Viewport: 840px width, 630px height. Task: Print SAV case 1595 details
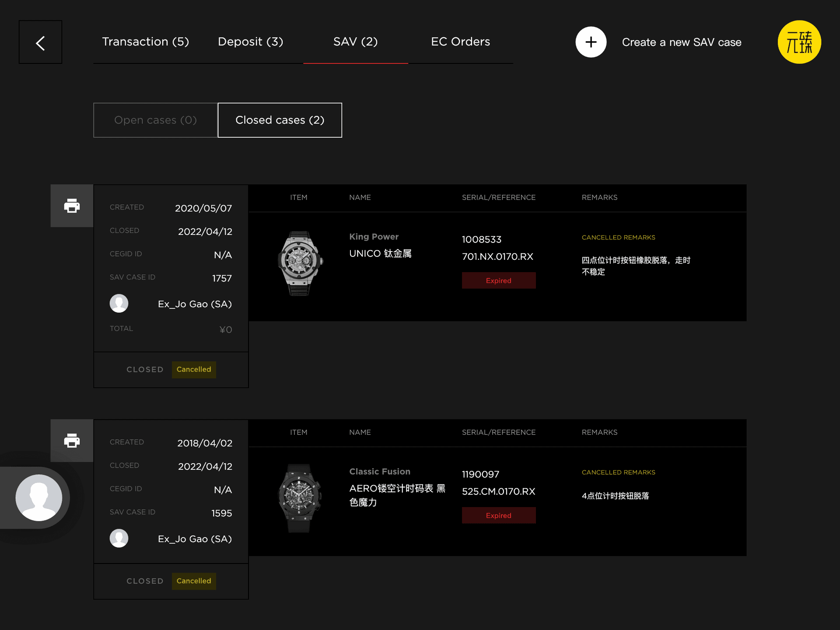(72, 441)
